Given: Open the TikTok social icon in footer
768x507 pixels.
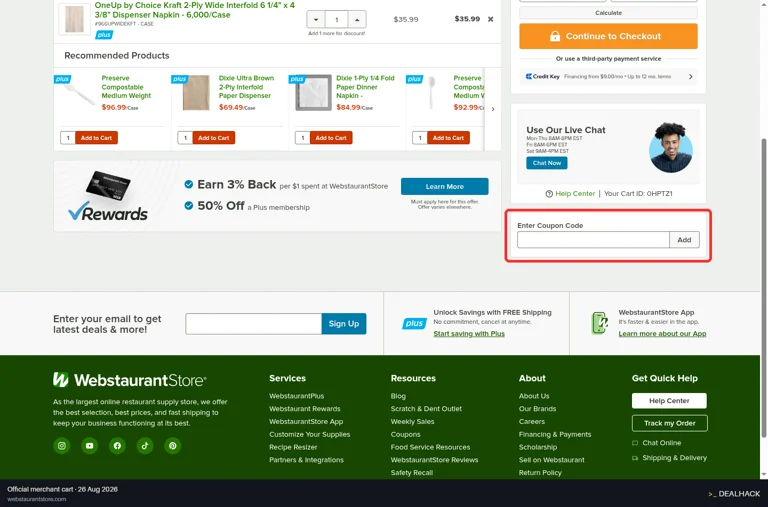Looking at the screenshot, I should [145, 446].
